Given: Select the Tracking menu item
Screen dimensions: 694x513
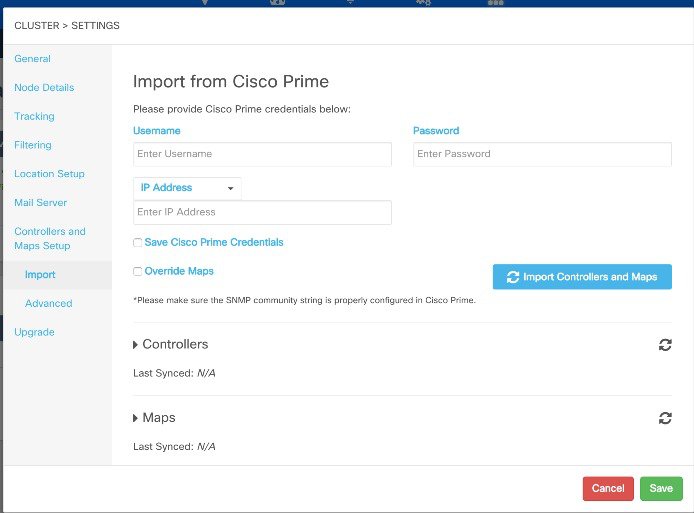Looking at the screenshot, I should tap(34, 116).
